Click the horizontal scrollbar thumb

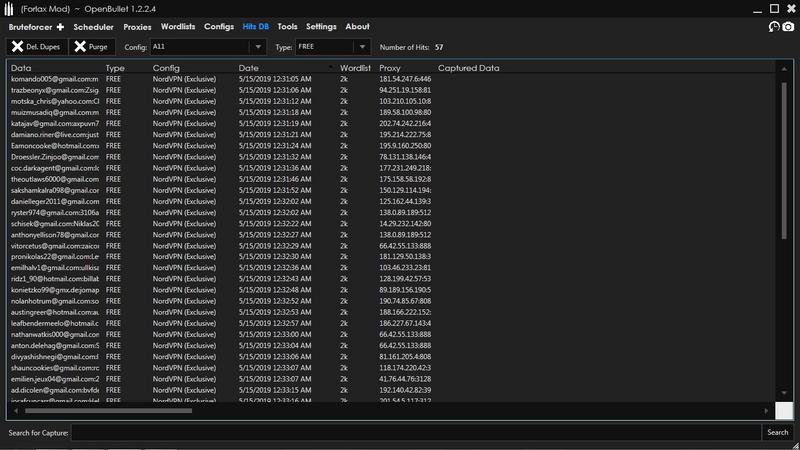(109, 410)
